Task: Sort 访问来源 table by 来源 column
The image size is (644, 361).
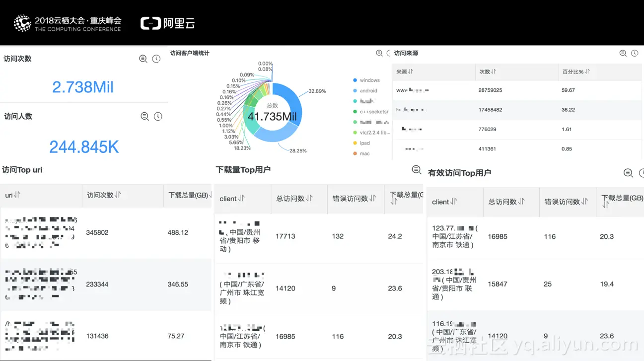Action: pyautogui.click(x=411, y=72)
